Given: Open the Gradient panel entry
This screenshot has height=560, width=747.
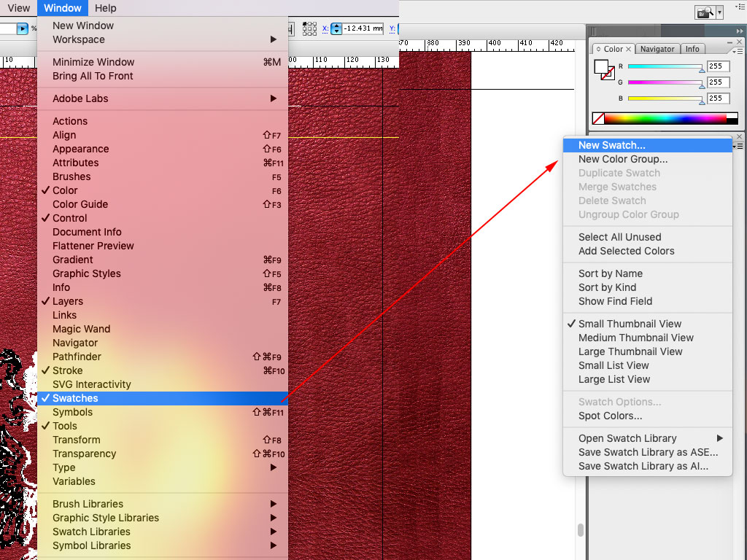Looking at the screenshot, I should (163, 260).
